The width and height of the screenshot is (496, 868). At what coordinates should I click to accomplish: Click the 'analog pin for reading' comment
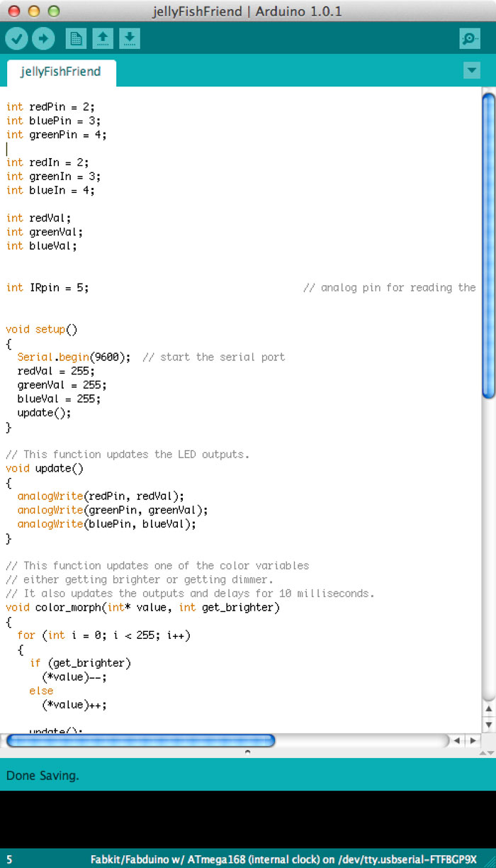pyautogui.click(x=389, y=288)
